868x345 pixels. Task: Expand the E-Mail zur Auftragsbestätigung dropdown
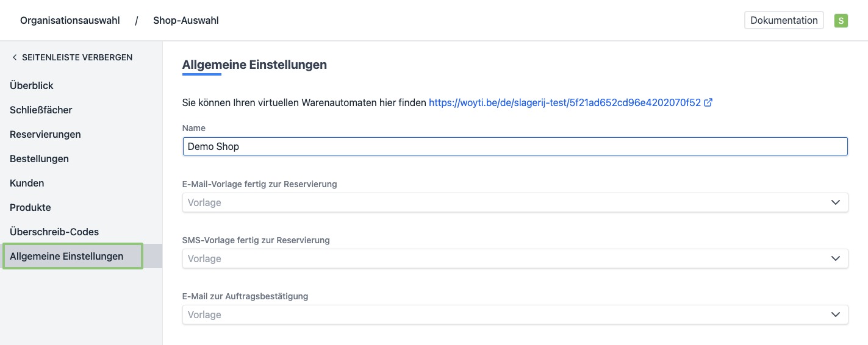tap(515, 315)
